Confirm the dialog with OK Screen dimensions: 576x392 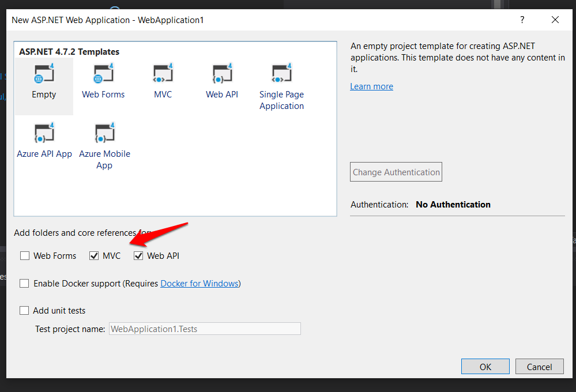[485, 367]
